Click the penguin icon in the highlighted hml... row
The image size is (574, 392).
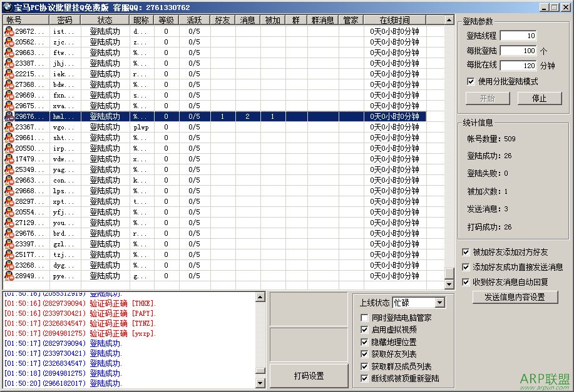9,116
